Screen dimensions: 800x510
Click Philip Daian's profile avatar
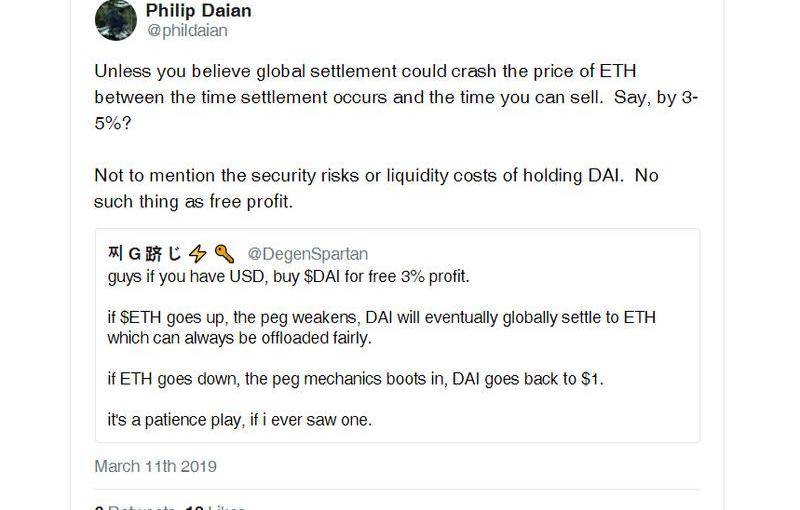click(115, 19)
